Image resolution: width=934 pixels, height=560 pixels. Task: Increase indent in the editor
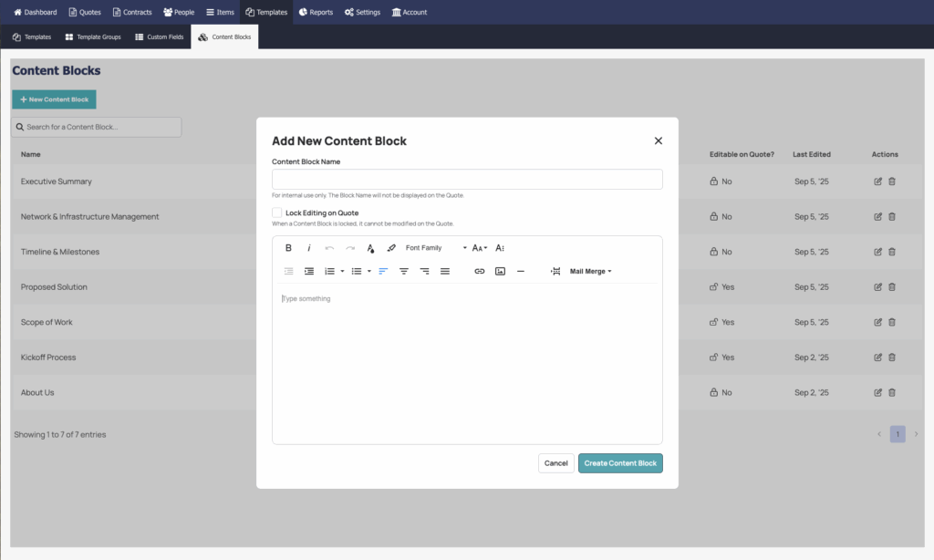point(309,272)
